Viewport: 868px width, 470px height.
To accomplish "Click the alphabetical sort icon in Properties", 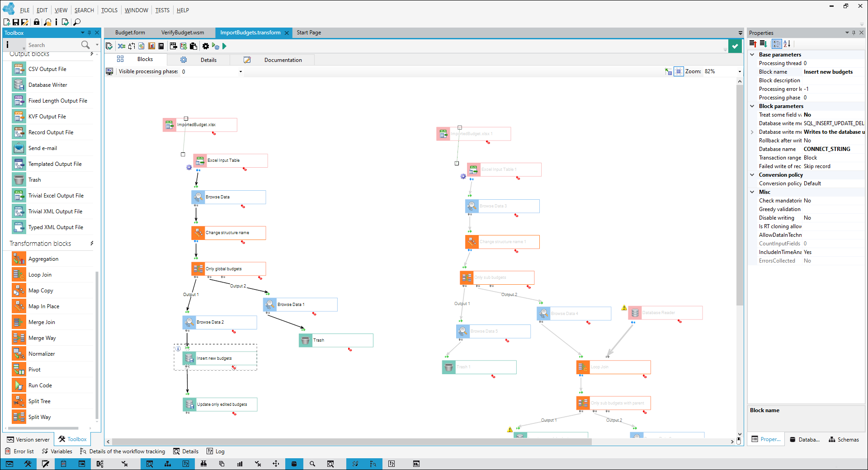I will pyautogui.click(x=788, y=44).
